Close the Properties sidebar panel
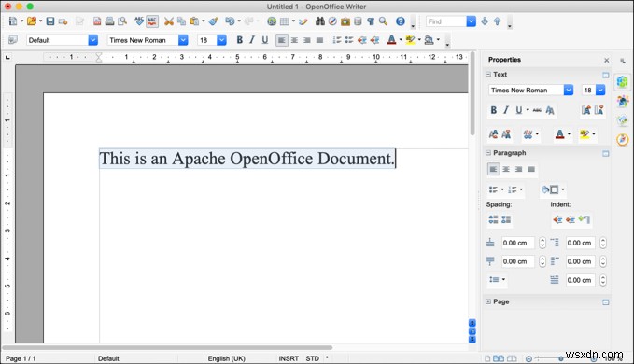Screen dimensions: 634x364 coord(607,60)
